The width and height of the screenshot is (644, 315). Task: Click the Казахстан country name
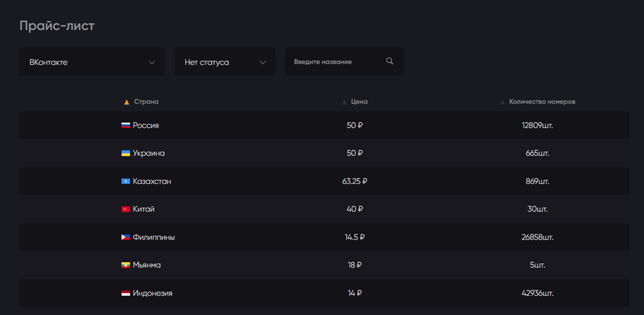pyautogui.click(x=152, y=181)
